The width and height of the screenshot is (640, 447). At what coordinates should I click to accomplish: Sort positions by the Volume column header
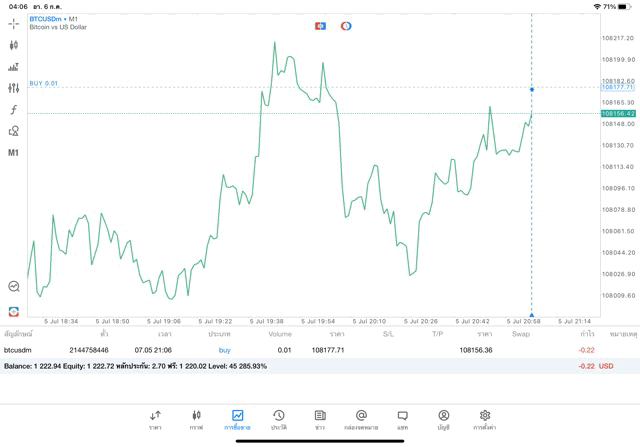(280, 333)
